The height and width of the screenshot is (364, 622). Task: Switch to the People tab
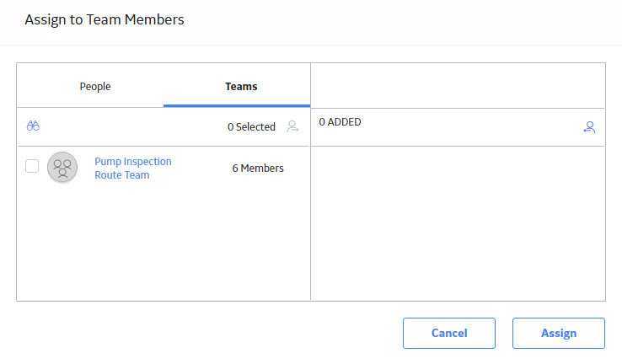(x=95, y=87)
